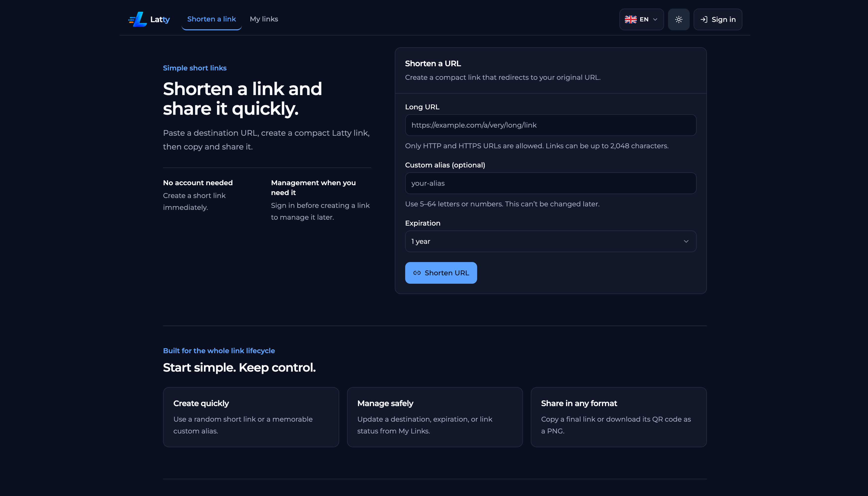Click Simple short links tagline text
This screenshot has width=868, height=496.
tap(195, 68)
